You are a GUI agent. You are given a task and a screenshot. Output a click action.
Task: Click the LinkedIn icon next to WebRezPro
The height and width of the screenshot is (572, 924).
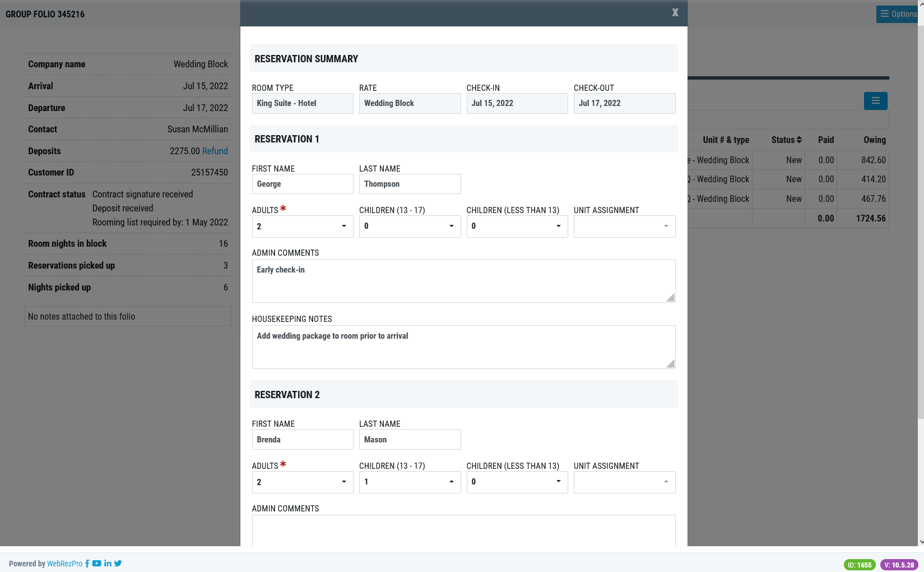coord(108,564)
